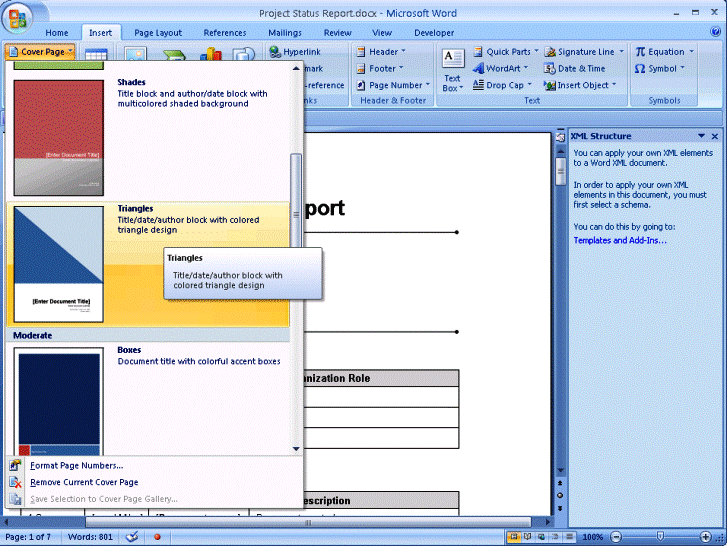Open the Drop Cap dropdown

point(503,85)
